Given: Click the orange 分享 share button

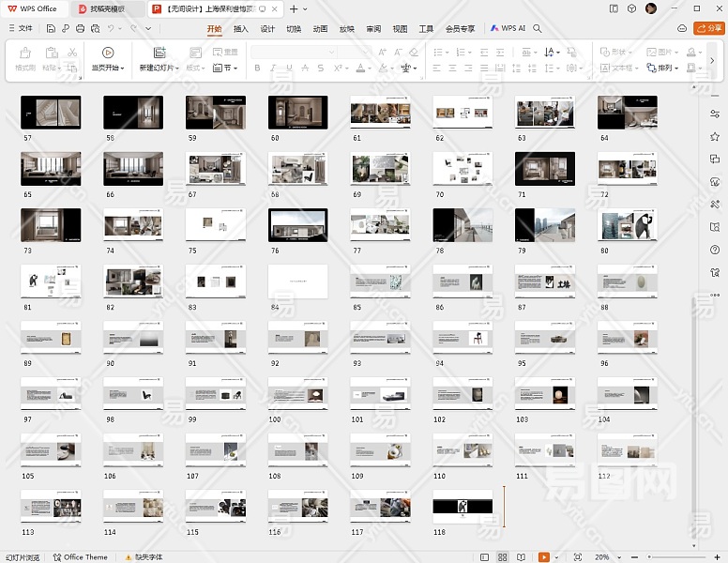Looking at the screenshot, I should (x=708, y=29).
